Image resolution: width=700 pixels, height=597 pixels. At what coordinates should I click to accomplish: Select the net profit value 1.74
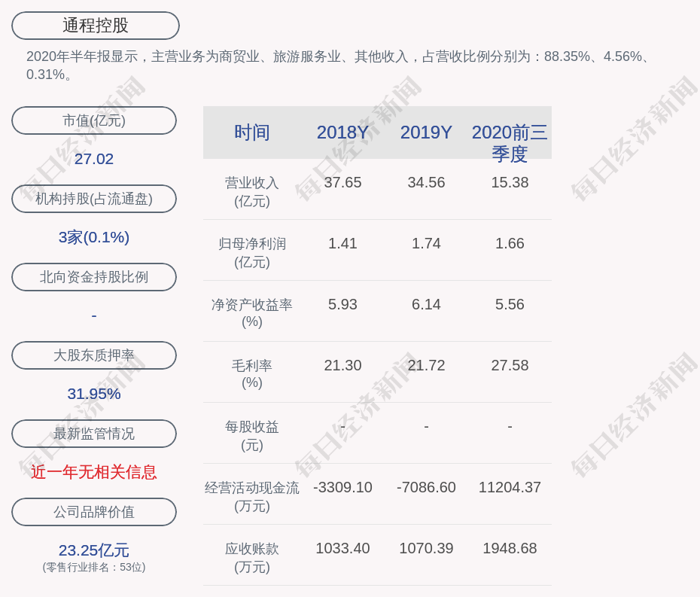tap(426, 243)
